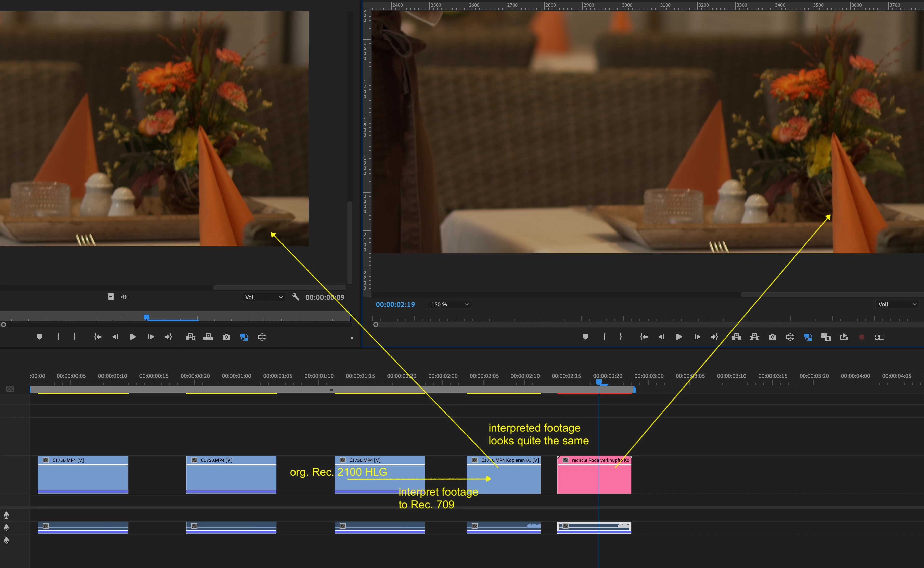Open Program Monitor Voll resolution dropdown
Image resolution: width=924 pixels, height=568 pixels.
(897, 304)
